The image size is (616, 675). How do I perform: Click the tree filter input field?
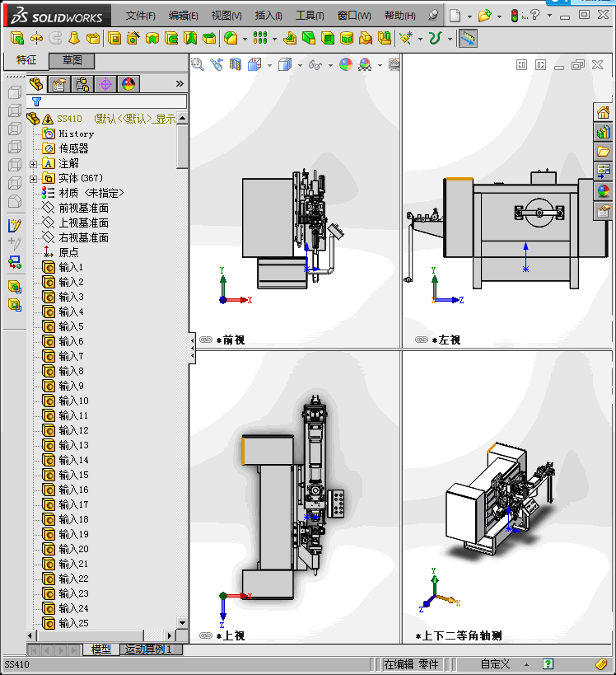coord(107,101)
